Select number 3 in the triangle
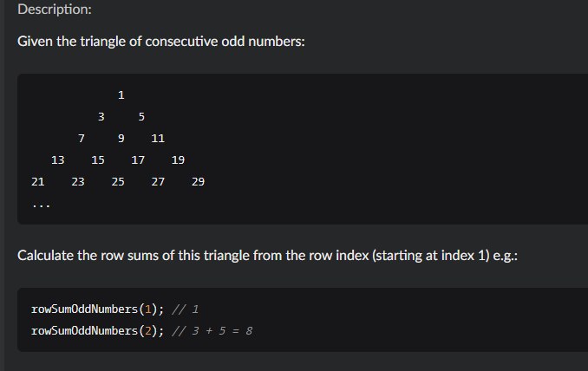Image resolution: width=588 pixels, height=371 pixels. click(x=101, y=115)
